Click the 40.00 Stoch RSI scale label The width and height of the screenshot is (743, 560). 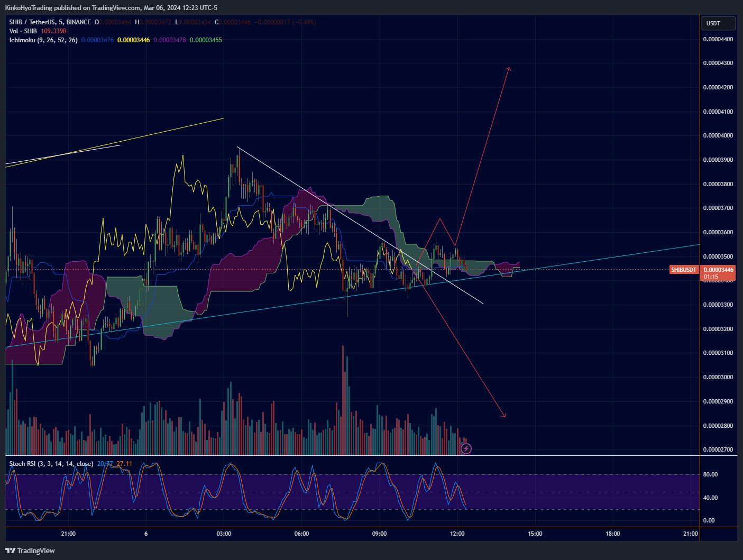pyautogui.click(x=710, y=498)
